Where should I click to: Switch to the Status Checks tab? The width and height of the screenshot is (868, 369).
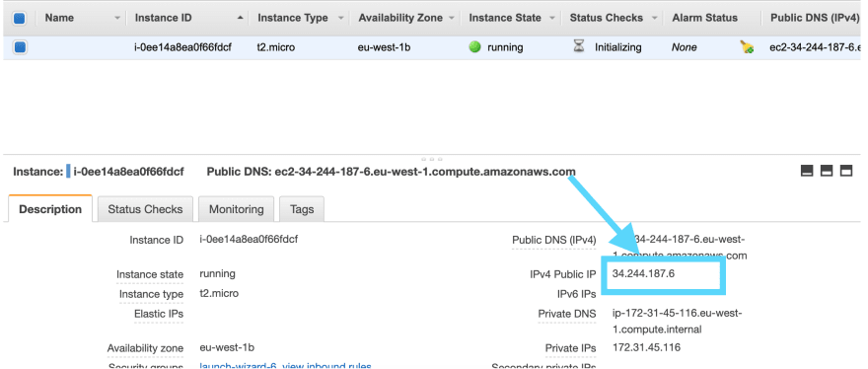pos(145,209)
